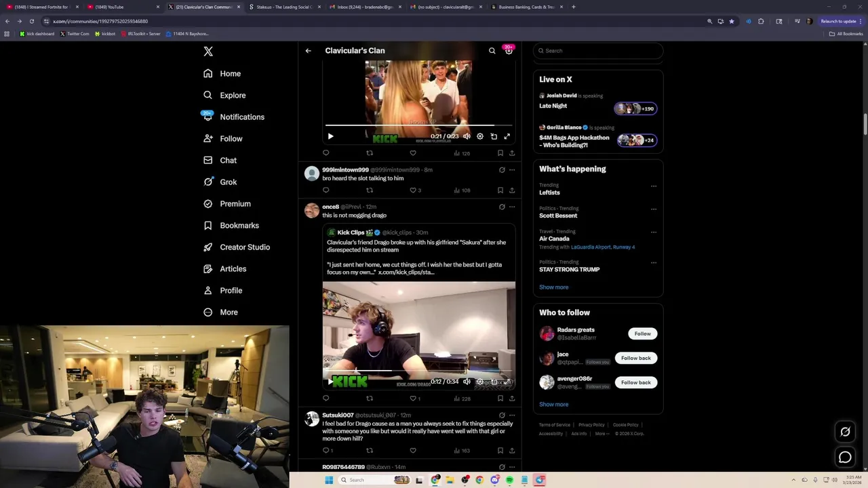Open Explore in sidebar
The image size is (868, 488).
(x=224, y=96)
